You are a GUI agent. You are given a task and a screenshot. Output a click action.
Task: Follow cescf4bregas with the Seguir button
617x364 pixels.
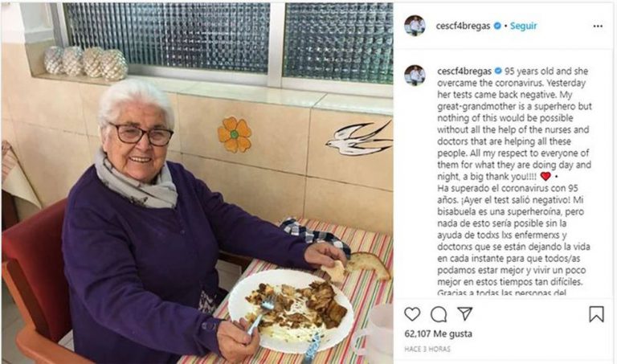(523, 26)
